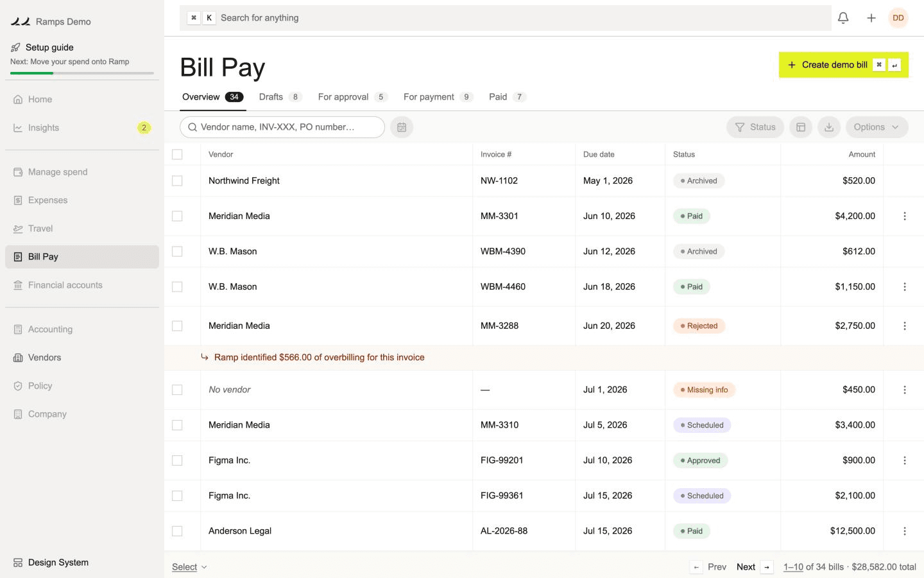Screen dimensions: 924x578
Task: Go to Home in the sidebar
Action: coord(82,100)
